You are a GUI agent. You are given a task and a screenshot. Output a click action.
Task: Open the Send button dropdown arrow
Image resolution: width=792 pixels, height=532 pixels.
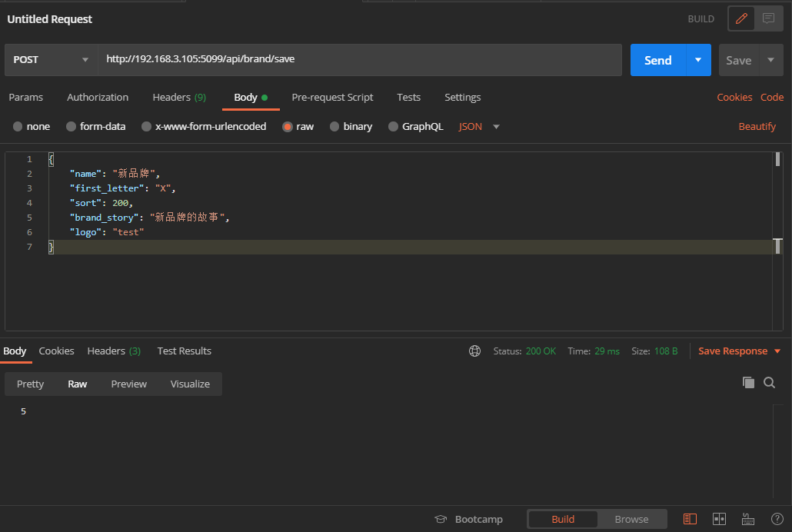point(698,60)
